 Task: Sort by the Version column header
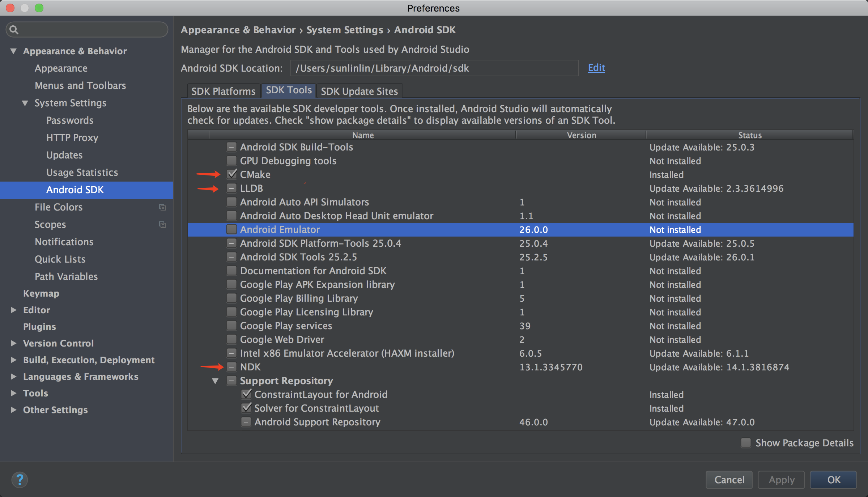pos(581,135)
